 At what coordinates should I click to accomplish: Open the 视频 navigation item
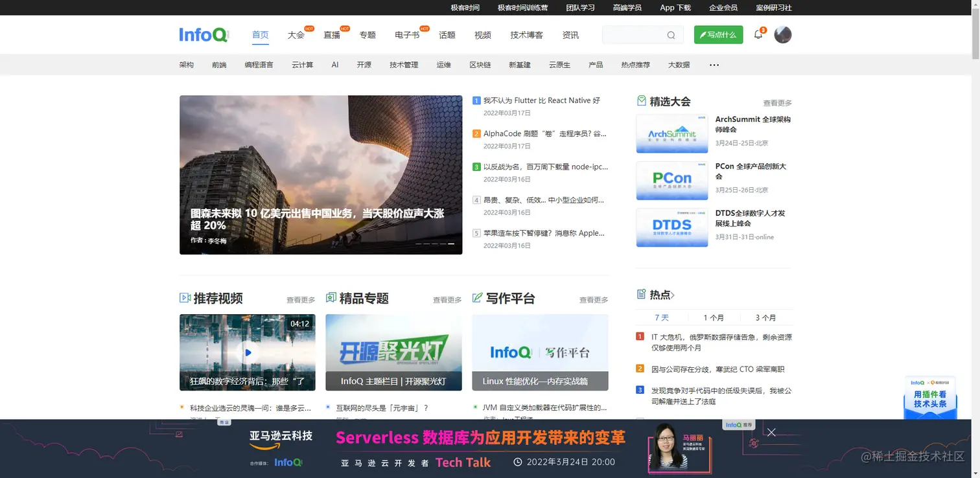483,35
